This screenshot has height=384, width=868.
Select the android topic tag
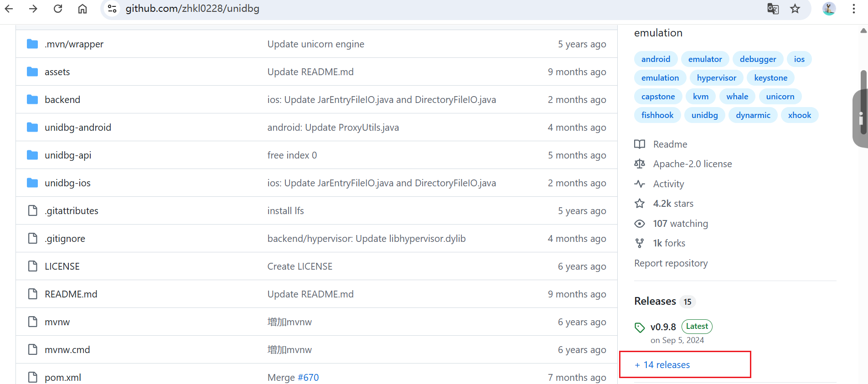[x=656, y=59]
